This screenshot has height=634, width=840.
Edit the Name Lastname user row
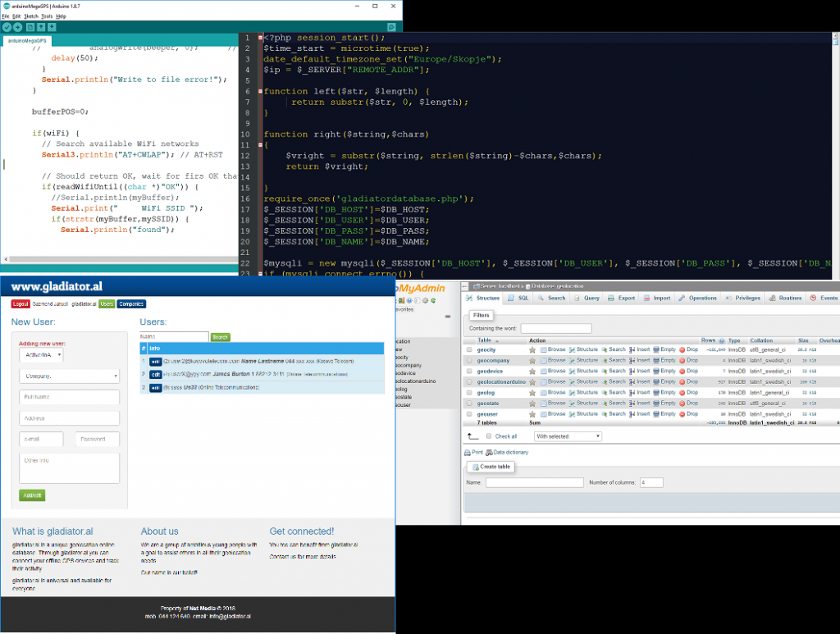tap(155, 362)
